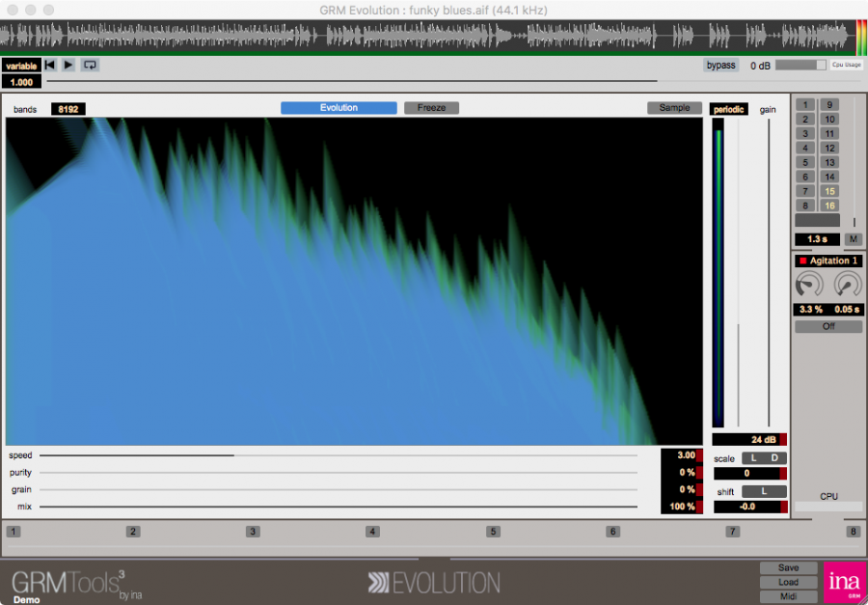Toggle the bypass button
Image resolution: width=868 pixels, height=605 pixels.
click(720, 66)
